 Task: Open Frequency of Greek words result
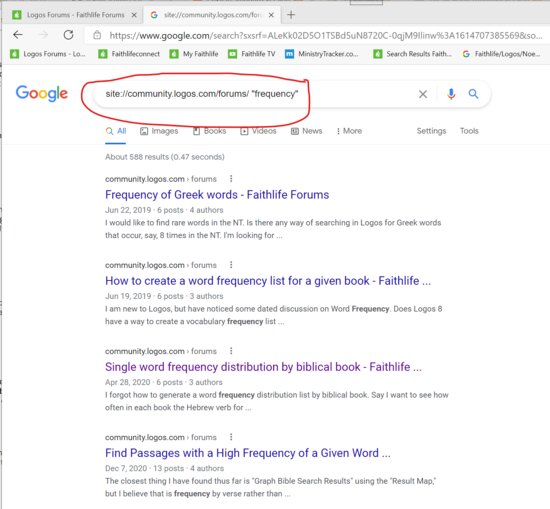217,195
